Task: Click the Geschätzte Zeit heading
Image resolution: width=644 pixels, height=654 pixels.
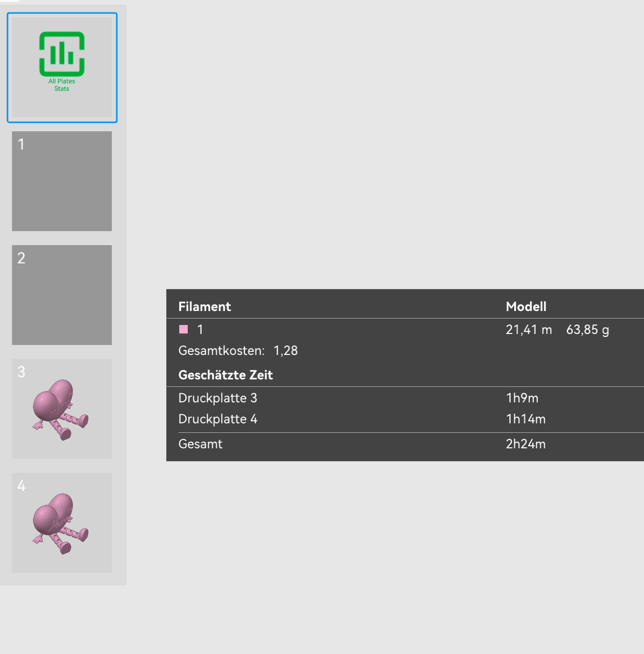Action: (226, 375)
